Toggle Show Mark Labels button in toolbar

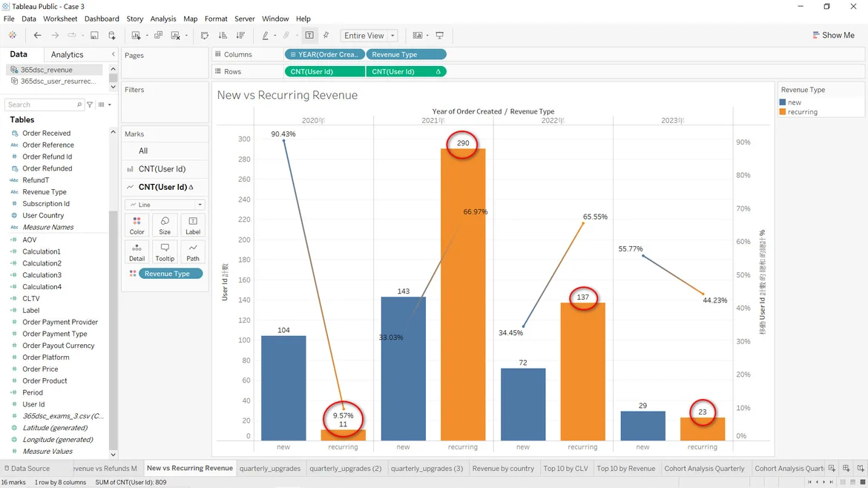click(309, 36)
